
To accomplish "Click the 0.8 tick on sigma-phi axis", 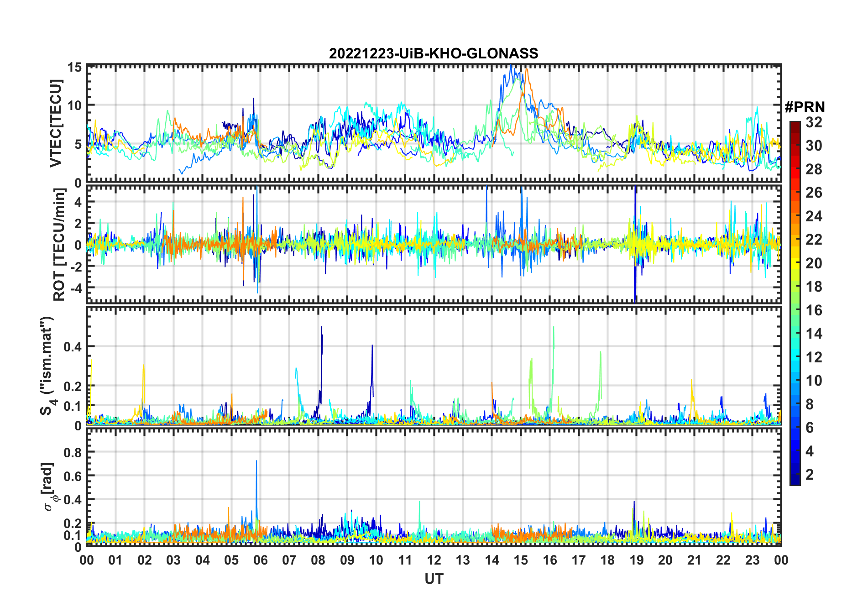I will point(73,452).
